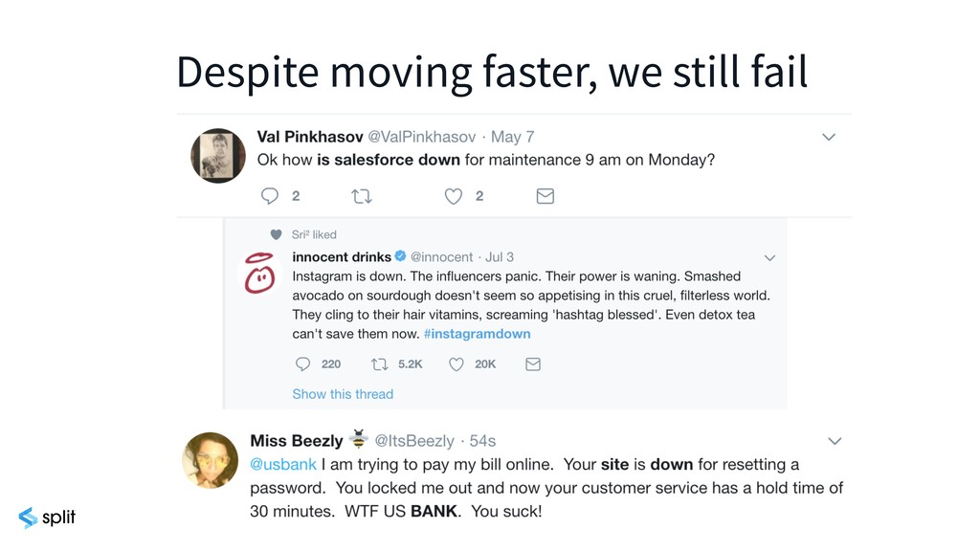This screenshot has height=551, width=980.
Task: Open innocent drinks tweet options chevron
Action: (770, 258)
